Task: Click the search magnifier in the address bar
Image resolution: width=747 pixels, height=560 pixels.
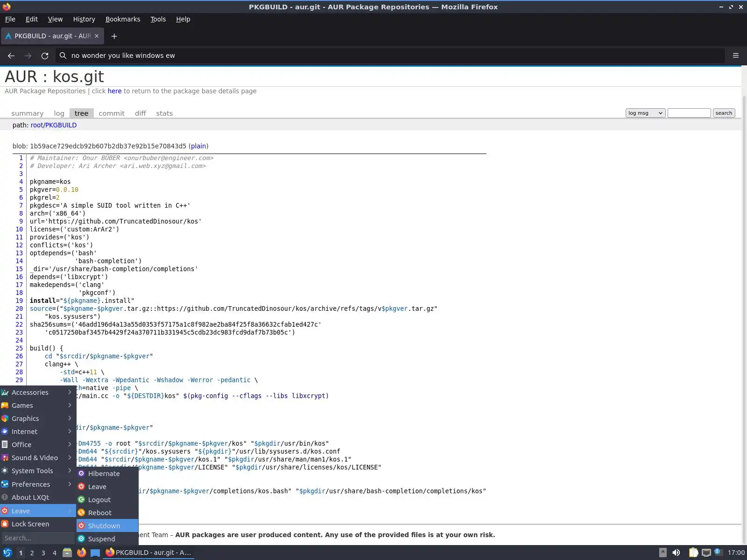Action: pos(63,56)
